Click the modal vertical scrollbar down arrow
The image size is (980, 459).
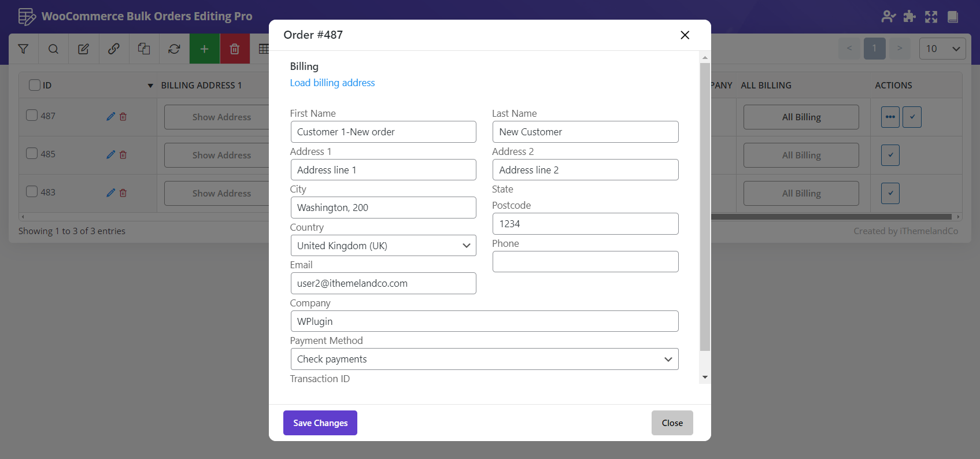point(705,377)
